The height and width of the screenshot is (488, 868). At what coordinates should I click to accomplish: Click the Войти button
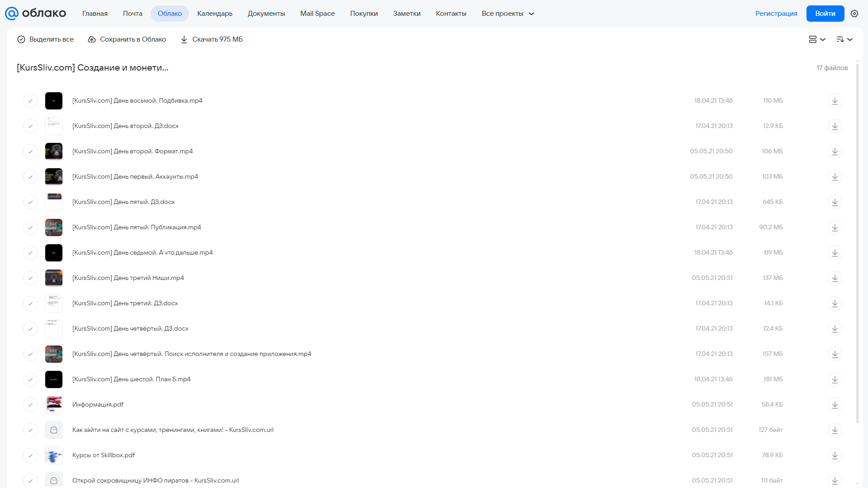click(825, 14)
